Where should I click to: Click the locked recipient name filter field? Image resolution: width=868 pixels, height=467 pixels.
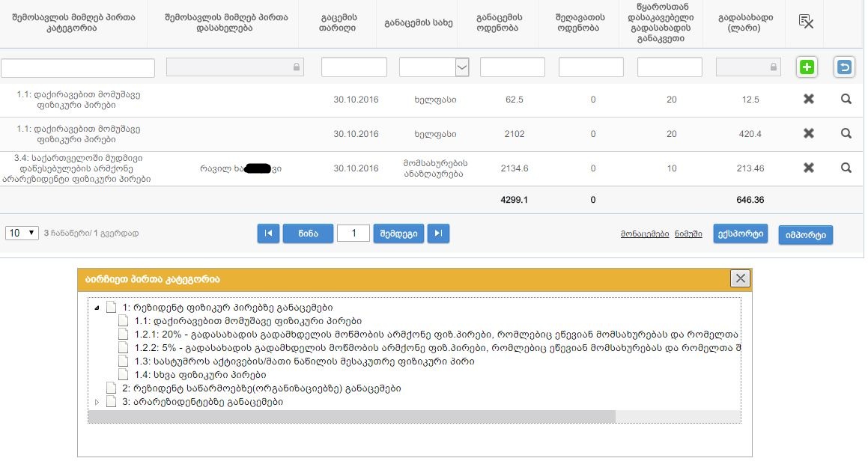pos(234,67)
